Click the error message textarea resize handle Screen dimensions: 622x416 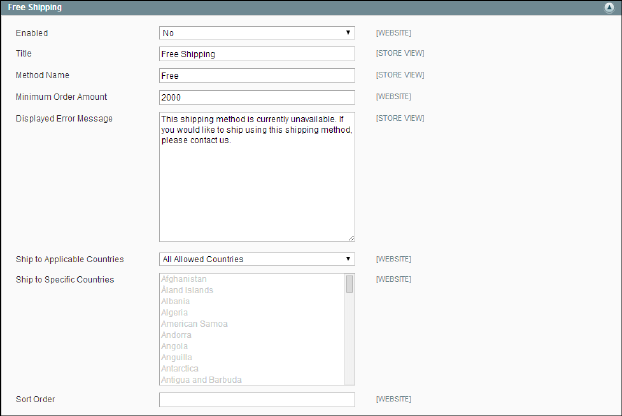point(351,238)
